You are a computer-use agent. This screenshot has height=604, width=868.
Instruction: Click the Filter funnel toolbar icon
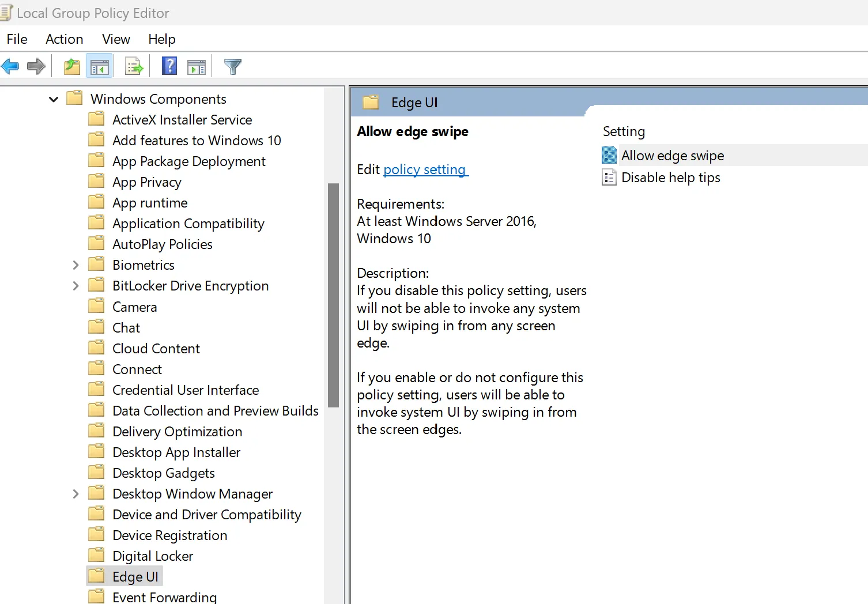pyautogui.click(x=233, y=67)
